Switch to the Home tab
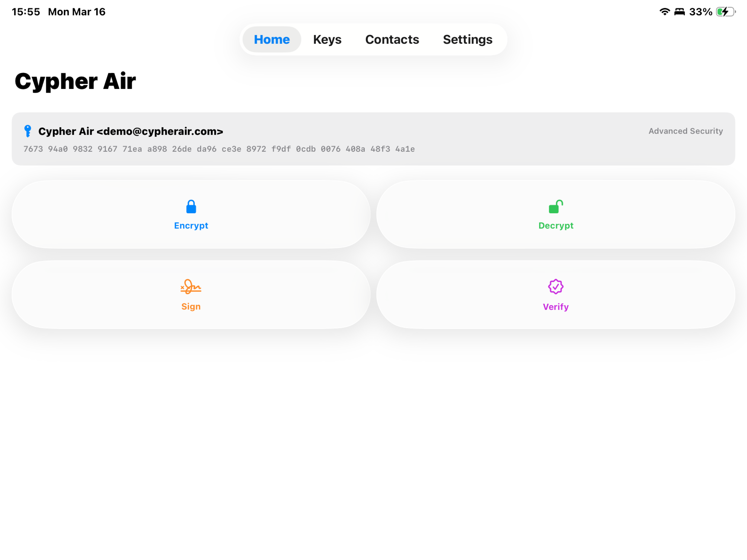The width and height of the screenshot is (747, 560). pyautogui.click(x=272, y=40)
